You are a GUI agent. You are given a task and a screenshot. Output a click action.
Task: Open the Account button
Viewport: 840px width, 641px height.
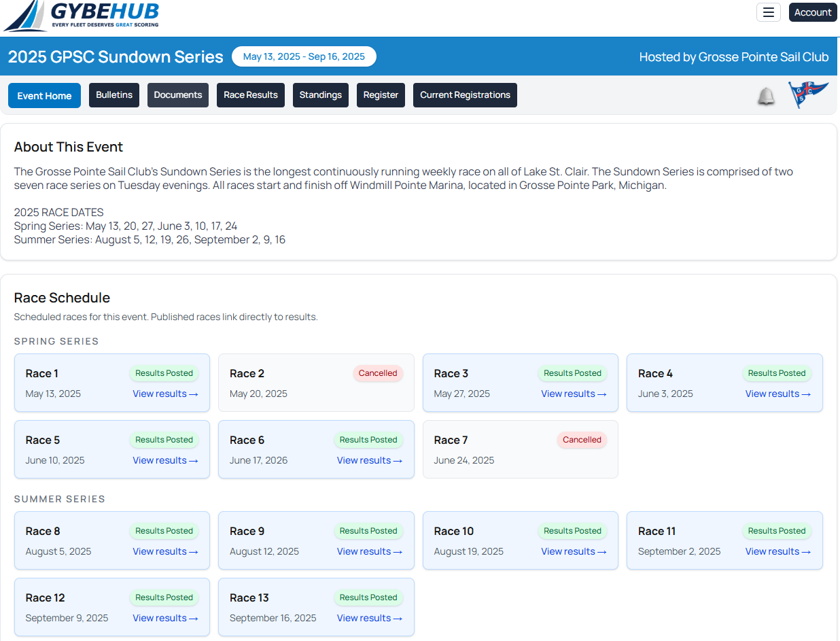[x=813, y=12]
